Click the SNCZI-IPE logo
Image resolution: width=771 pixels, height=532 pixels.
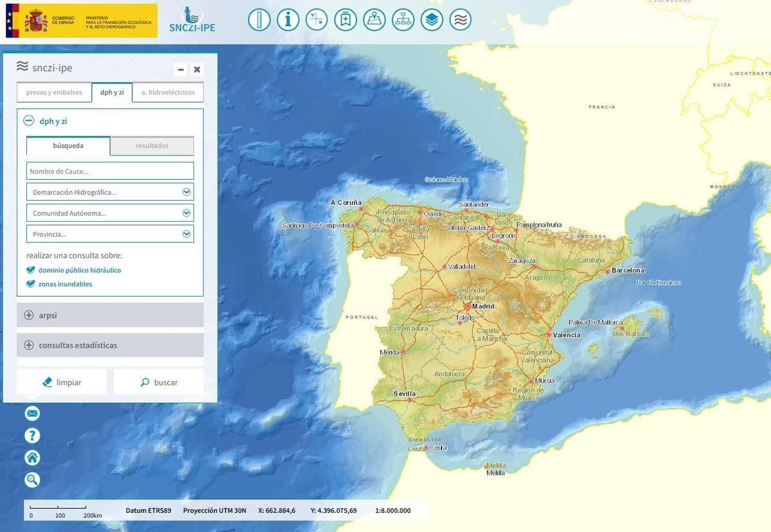coord(192,20)
